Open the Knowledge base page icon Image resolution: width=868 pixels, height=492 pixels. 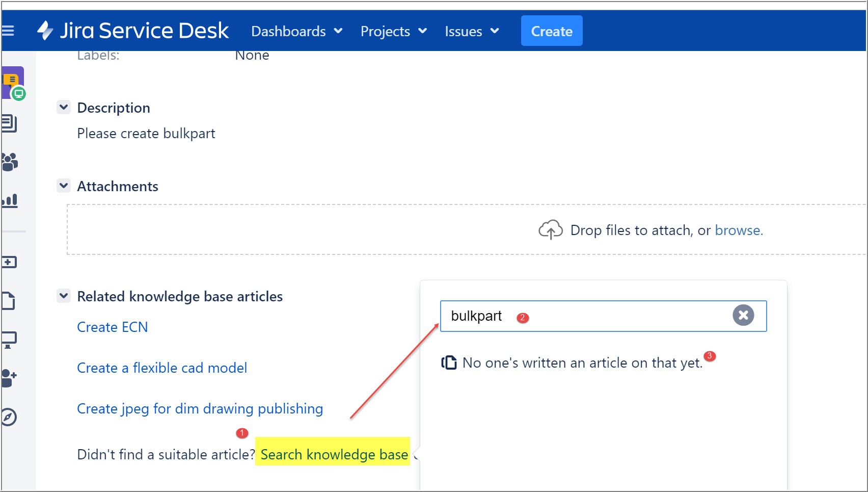tap(9, 301)
